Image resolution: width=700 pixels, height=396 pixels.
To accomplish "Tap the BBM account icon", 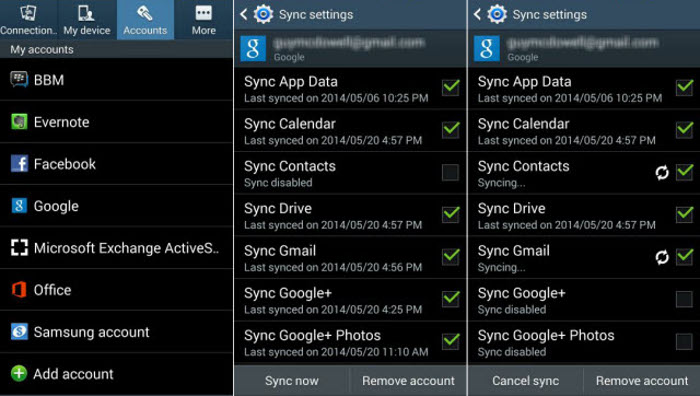I will (19, 80).
